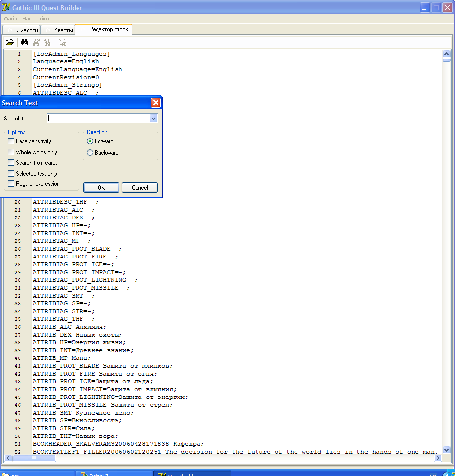Image resolution: width=455 pixels, height=476 pixels.
Task: Cancel the Search Text dialog
Action: tap(139, 188)
